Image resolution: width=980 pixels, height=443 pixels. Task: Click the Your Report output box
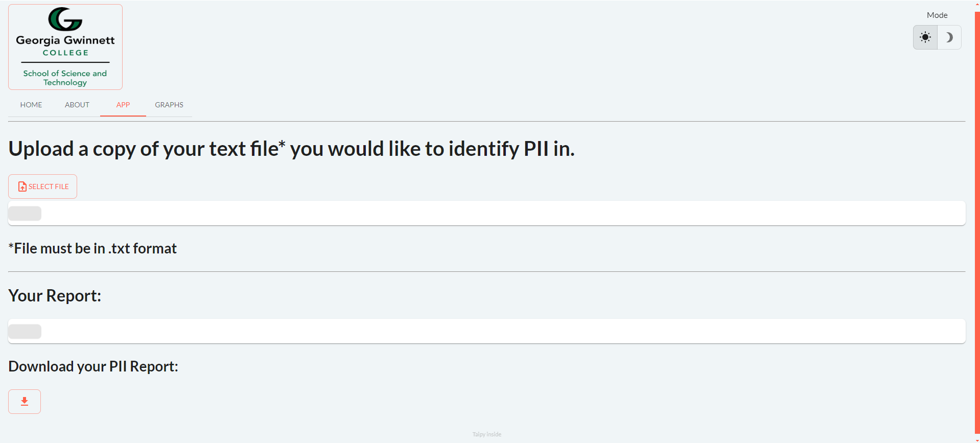487,331
